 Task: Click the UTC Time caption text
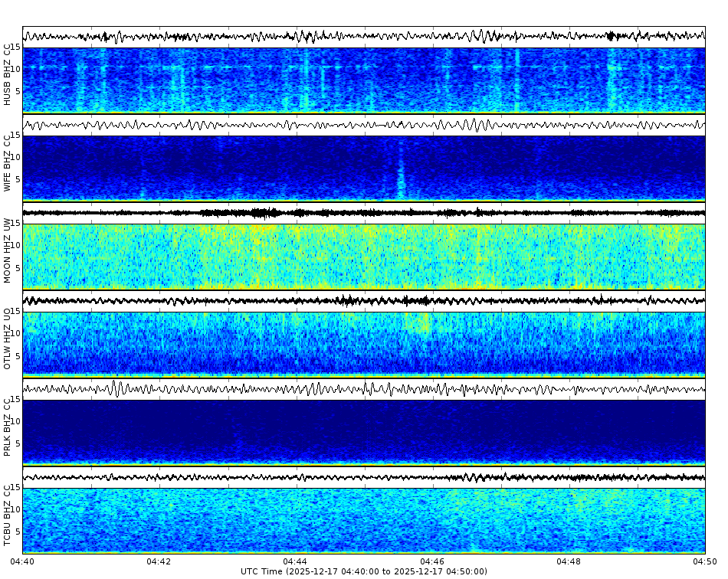coord(364,571)
